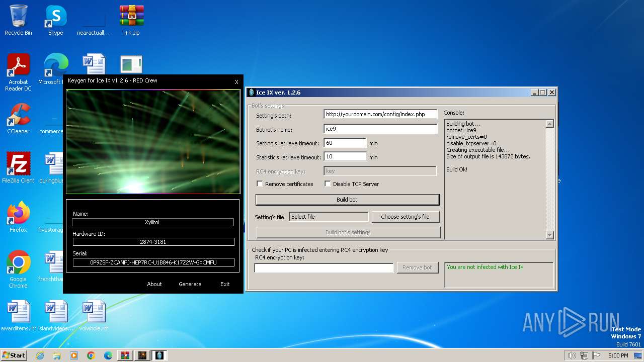Open Chrome from the taskbar
The width and height of the screenshot is (644, 362).
91,355
